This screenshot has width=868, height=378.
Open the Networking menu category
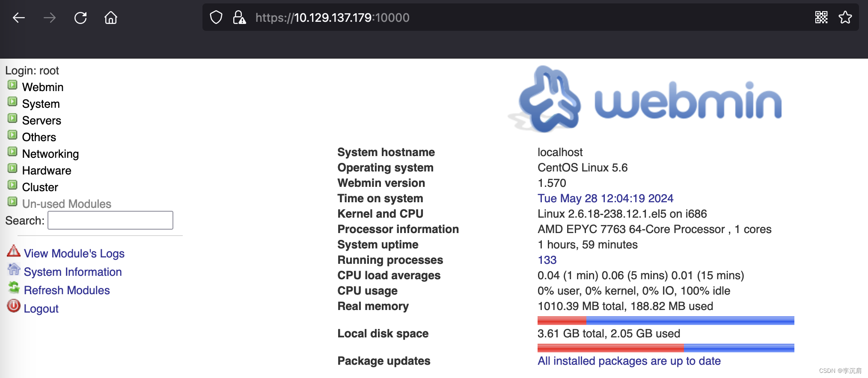pyautogui.click(x=51, y=154)
